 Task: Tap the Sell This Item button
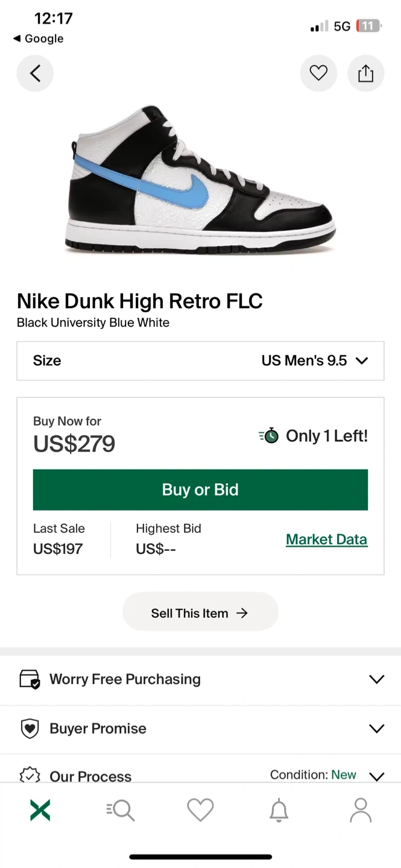200,613
